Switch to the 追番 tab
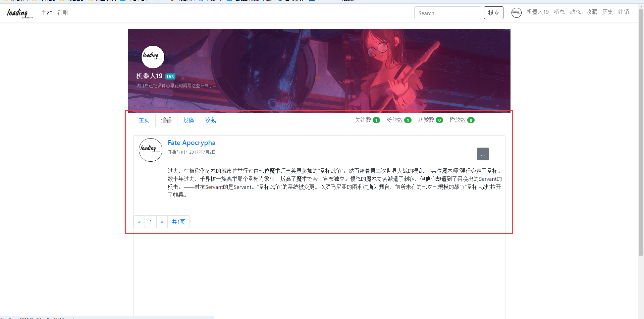The image size is (644, 319). point(166,120)
